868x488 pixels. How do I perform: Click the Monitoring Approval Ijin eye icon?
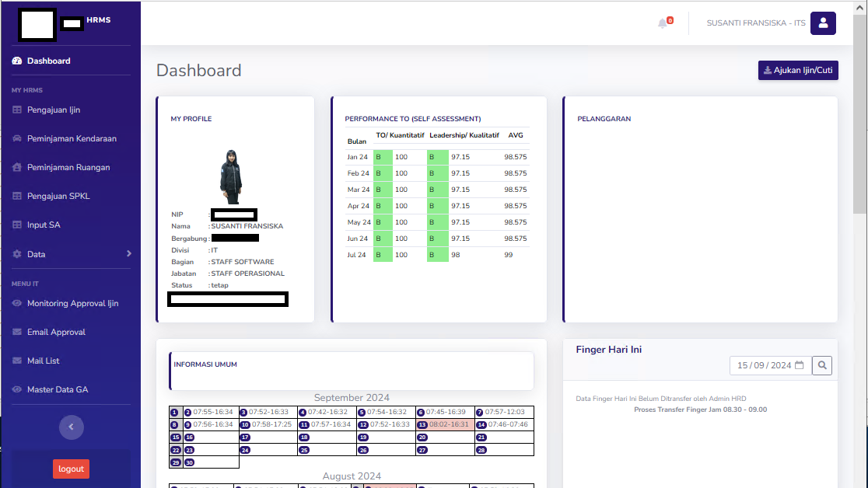pyautogui.click(x=17, y=303)
